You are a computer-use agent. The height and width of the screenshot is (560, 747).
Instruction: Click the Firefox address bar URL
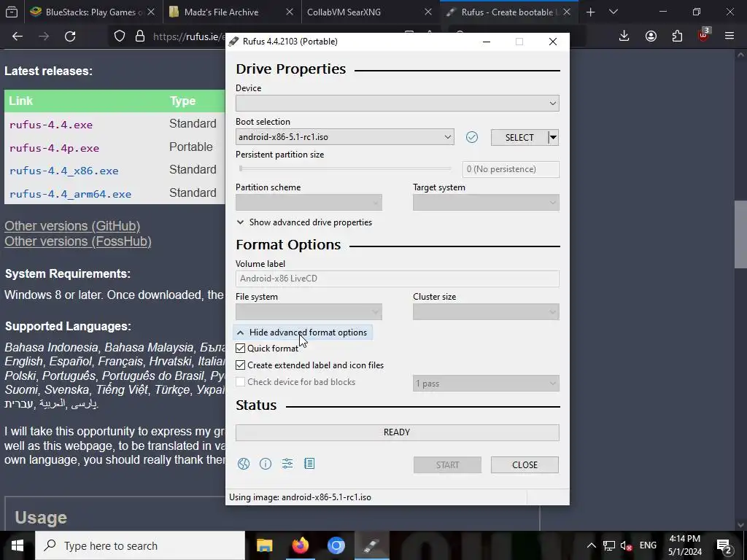coord(189,36)
